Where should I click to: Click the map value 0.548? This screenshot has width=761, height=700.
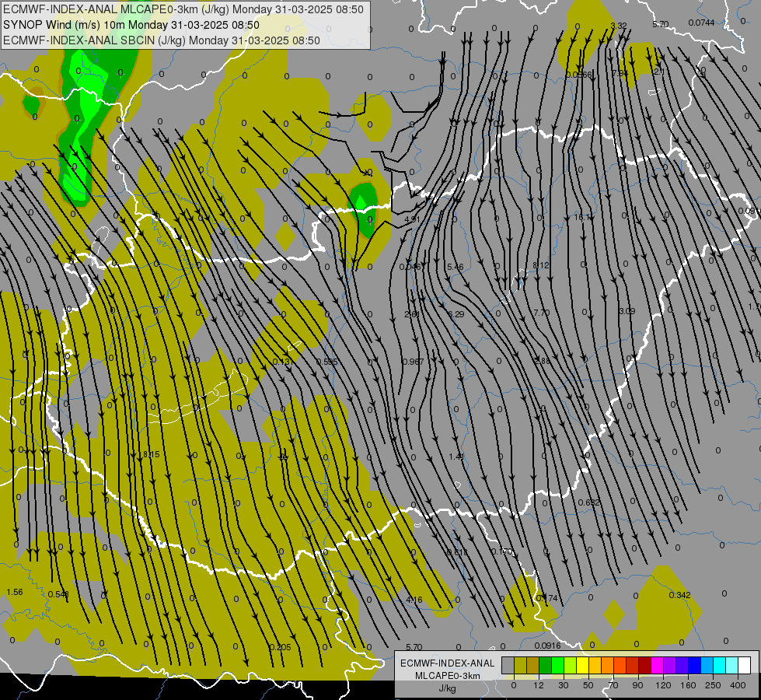[58, 594]
